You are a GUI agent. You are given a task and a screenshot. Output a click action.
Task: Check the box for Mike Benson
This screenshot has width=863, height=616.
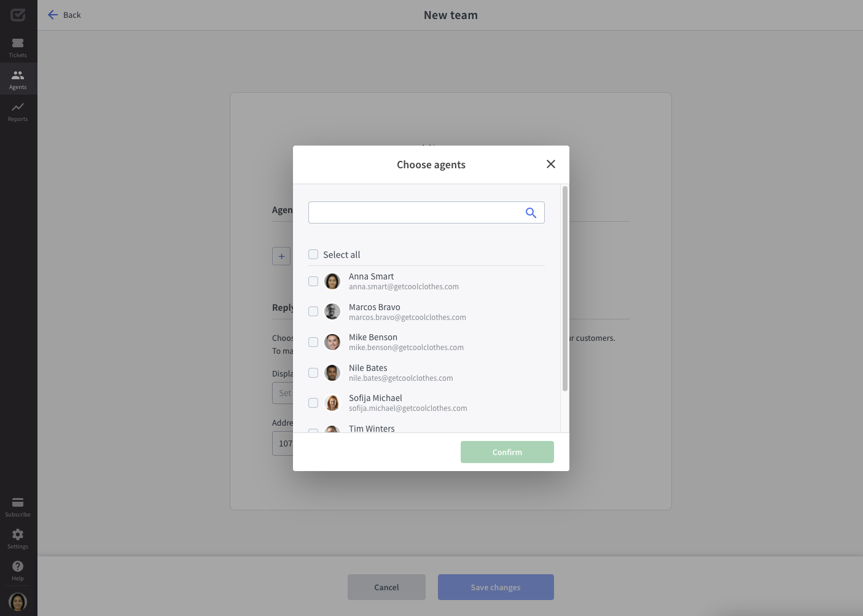pyautogui.click(x=313, y=342)
